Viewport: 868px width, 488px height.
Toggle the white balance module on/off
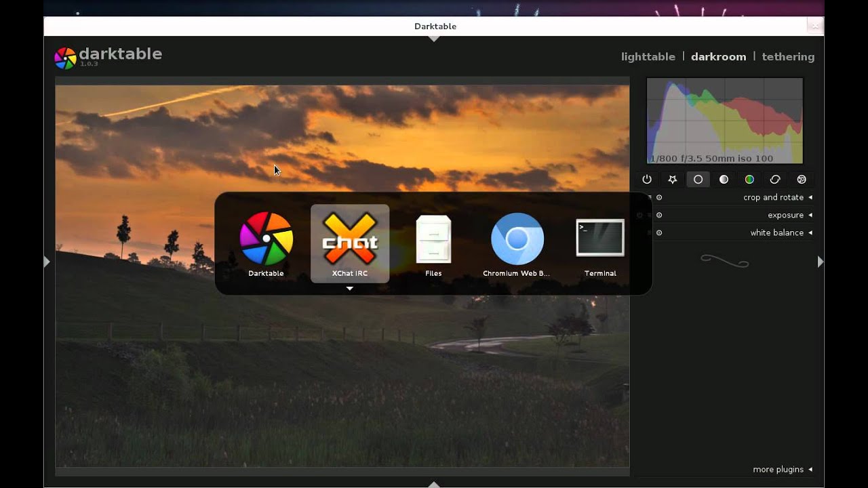pyautogui.click(x=659, y=233)
